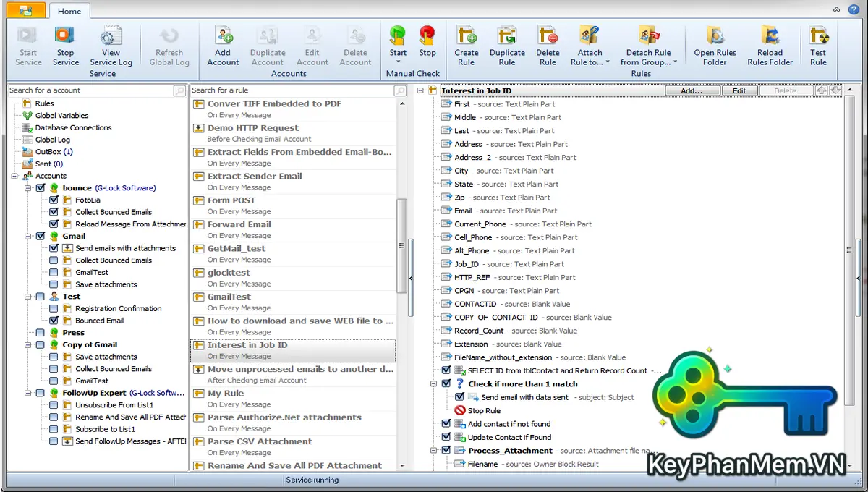Switch to the Home ribbon tab
The width and height of the screenshot is (868, 492).
click(69, 10)
